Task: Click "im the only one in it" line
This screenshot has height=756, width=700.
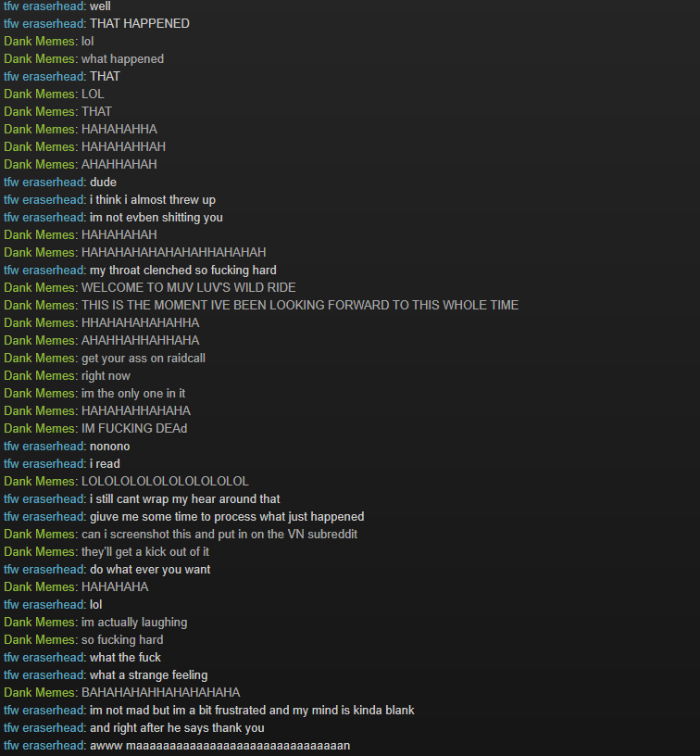Action: [133, 394]
